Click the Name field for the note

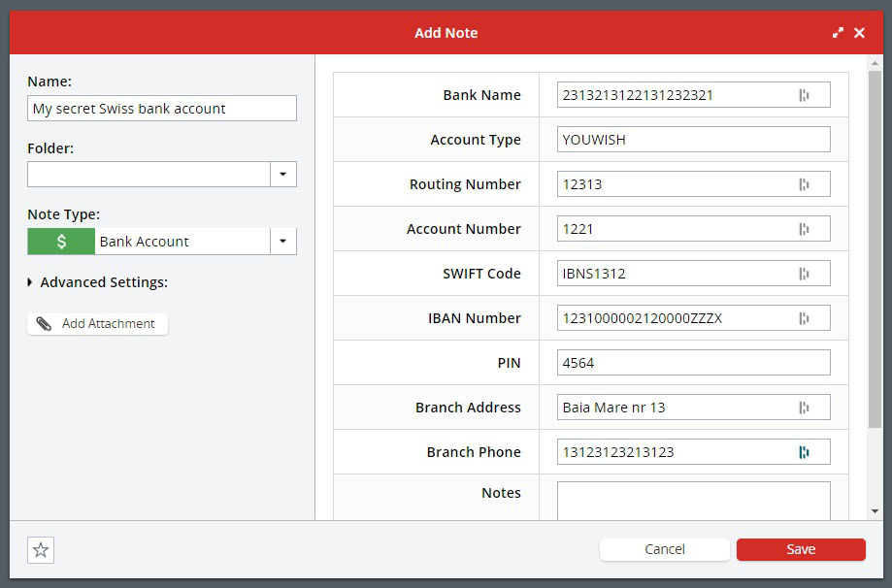(161, 109)
